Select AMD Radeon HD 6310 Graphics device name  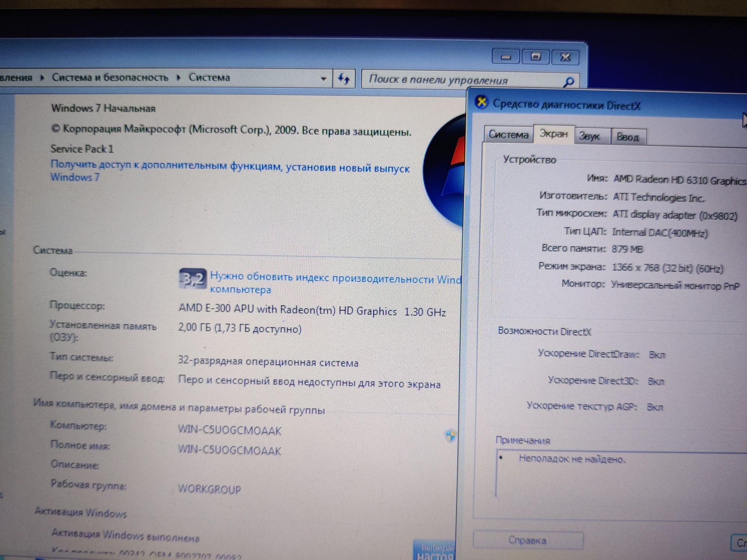(680, 180)
